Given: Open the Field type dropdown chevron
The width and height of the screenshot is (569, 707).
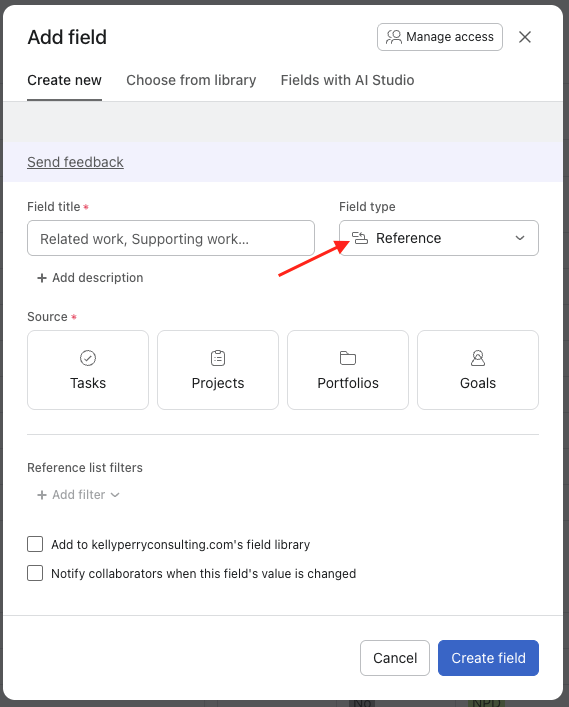Looking at the screenshot, I should tap(520, 238).
